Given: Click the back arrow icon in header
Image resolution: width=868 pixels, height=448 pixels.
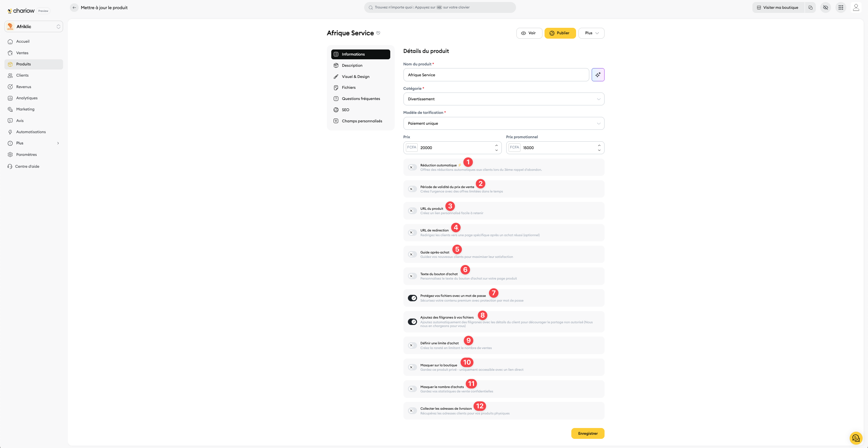Looking at the screenshot, I should [x=74, y=7].
